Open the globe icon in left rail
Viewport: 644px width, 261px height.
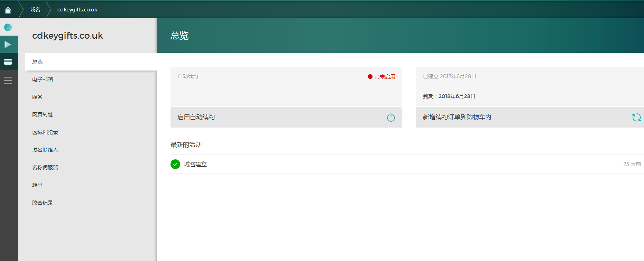click(8, 27)
